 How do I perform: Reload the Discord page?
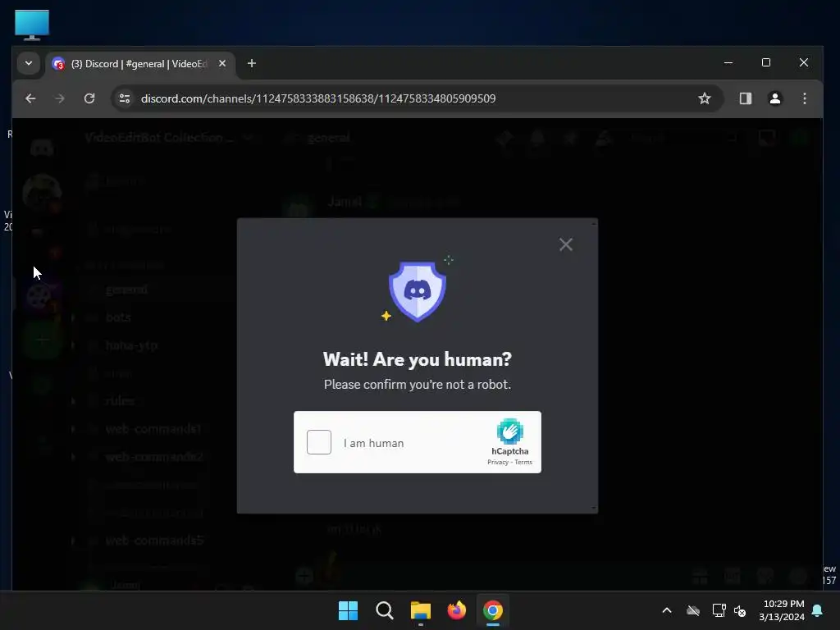coord(89,98)
